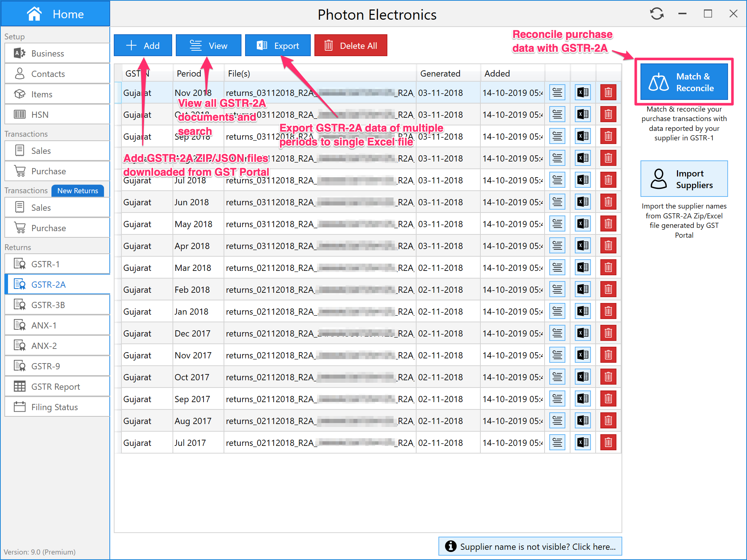
Task: Click trash icon for Dec 2017 row
Action: pyautogui.click(x=608, y=333)
